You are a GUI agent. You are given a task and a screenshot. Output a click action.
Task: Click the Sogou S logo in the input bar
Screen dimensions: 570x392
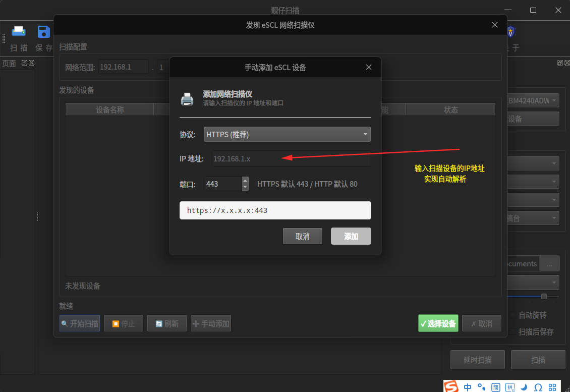[451, 386]
